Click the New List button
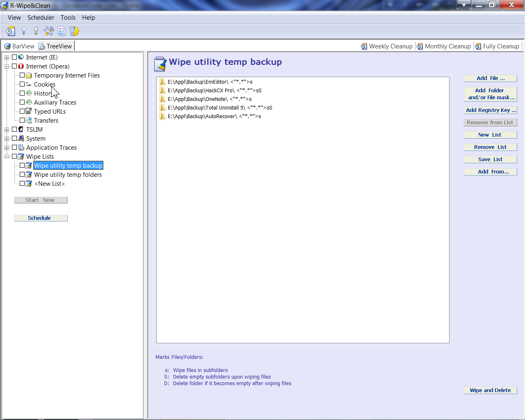Screen dimensions: 525x420 [x=491, y=135]
